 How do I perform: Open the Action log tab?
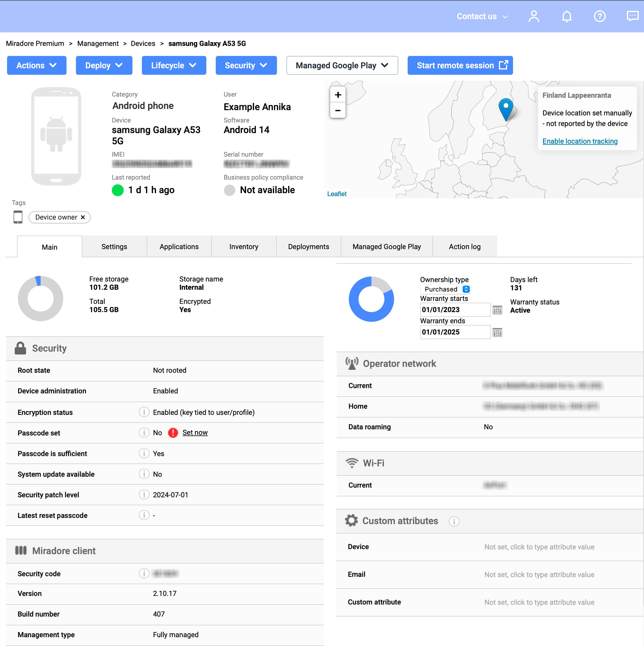tap(464, 247)
